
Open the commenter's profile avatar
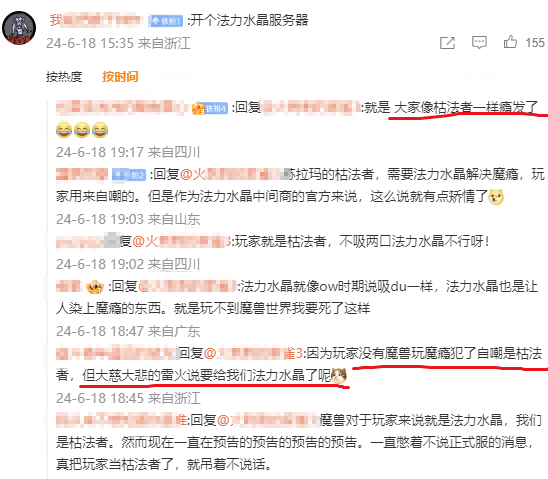point(19,28)
